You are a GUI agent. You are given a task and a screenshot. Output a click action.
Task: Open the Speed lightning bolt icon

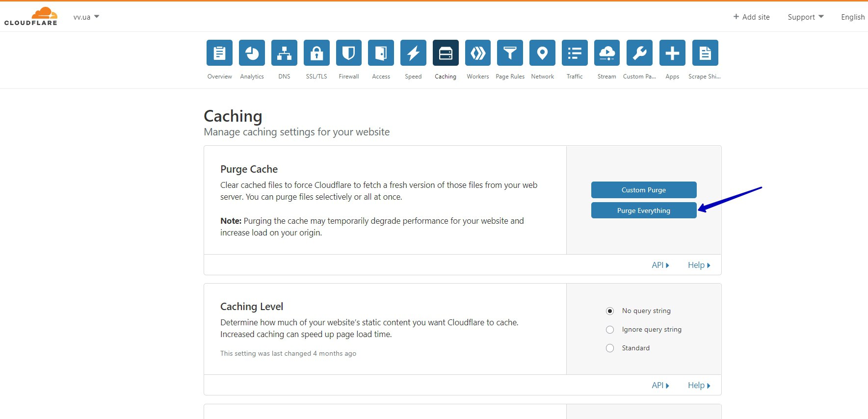point(413,52)
